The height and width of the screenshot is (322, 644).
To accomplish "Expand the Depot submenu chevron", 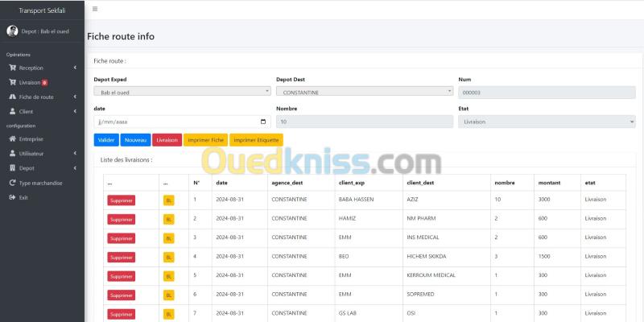I will [x=75, y=168].
